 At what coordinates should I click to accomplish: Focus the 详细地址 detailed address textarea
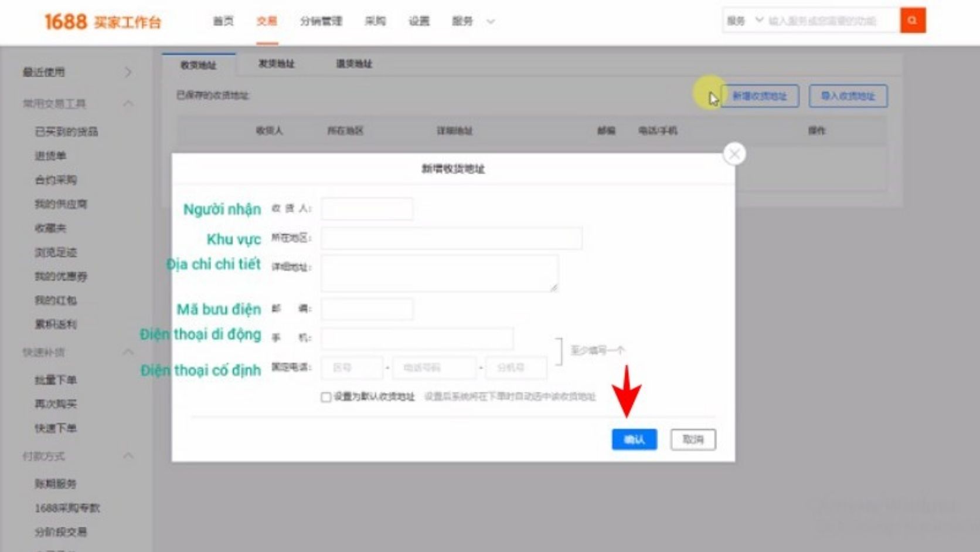pos(440,273)
